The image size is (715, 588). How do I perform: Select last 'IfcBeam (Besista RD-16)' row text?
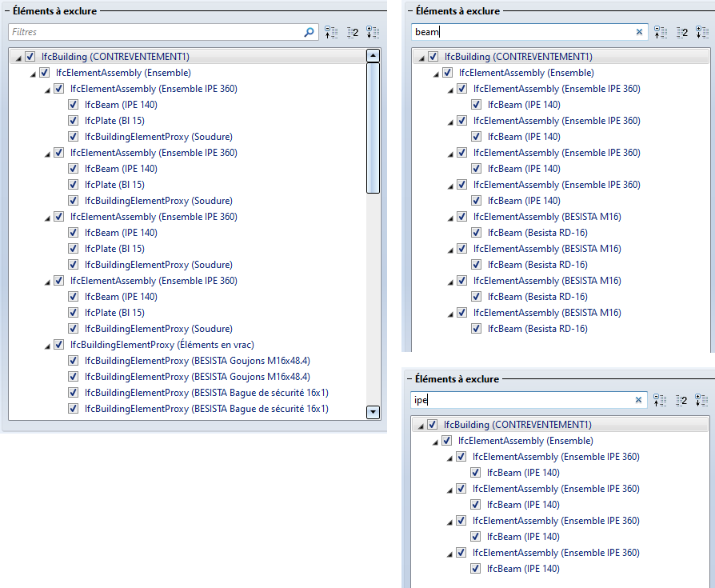[537, 329]
